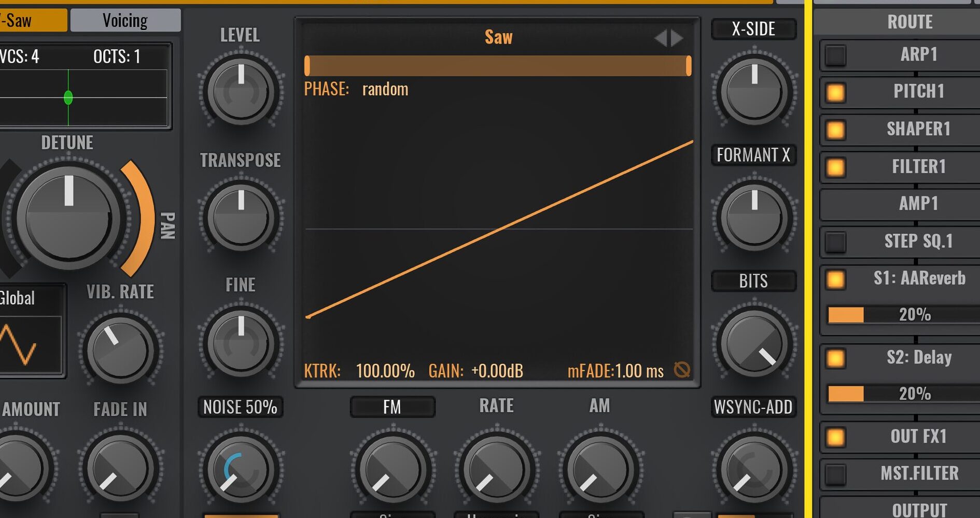Click the FORMANT X knob
The height and width of the screenshot is (518, 980).
[754, 217]
